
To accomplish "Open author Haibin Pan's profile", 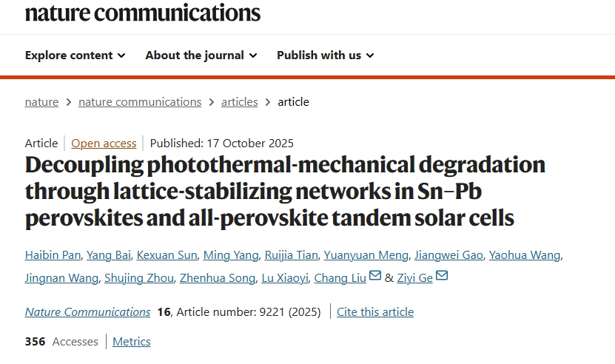I will [x=52, y=255].
